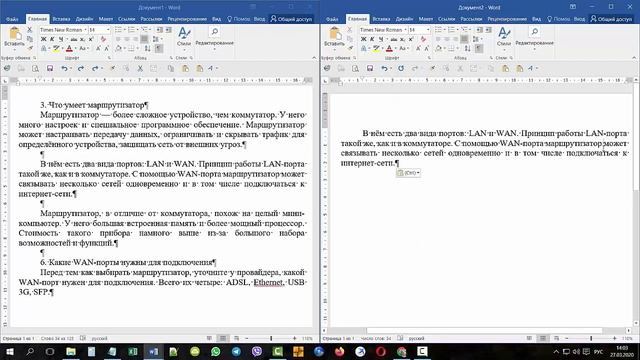This screenshot has height=360, width=640.
Task: Click decrease indent icon in Документ2 ribbon
Action: 479,30
